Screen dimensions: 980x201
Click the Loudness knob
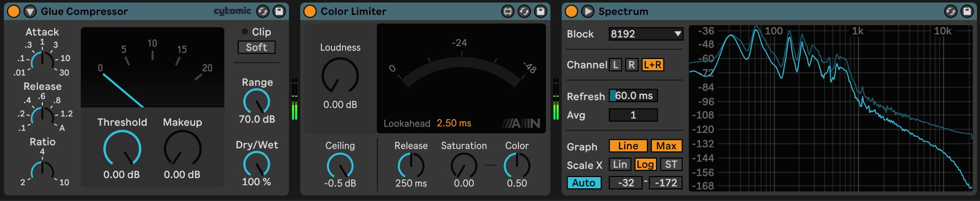[340, 75]
